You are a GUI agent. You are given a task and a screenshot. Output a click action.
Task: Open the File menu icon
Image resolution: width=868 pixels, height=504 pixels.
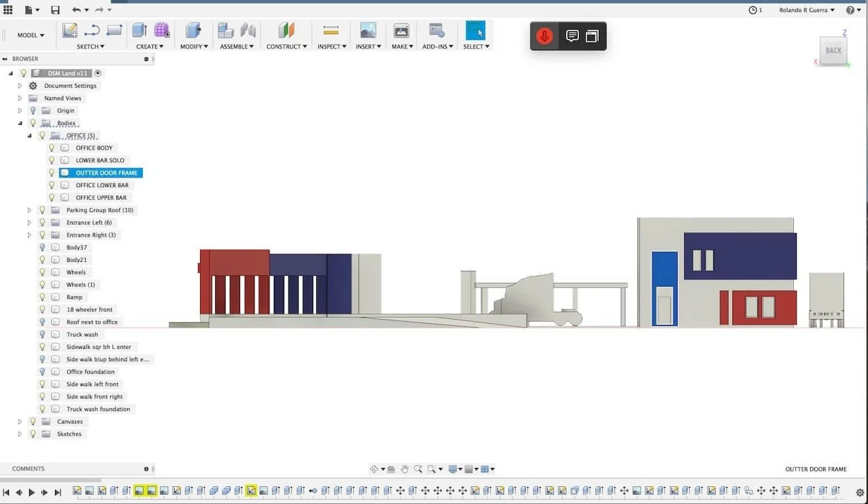tap(29, 10)
